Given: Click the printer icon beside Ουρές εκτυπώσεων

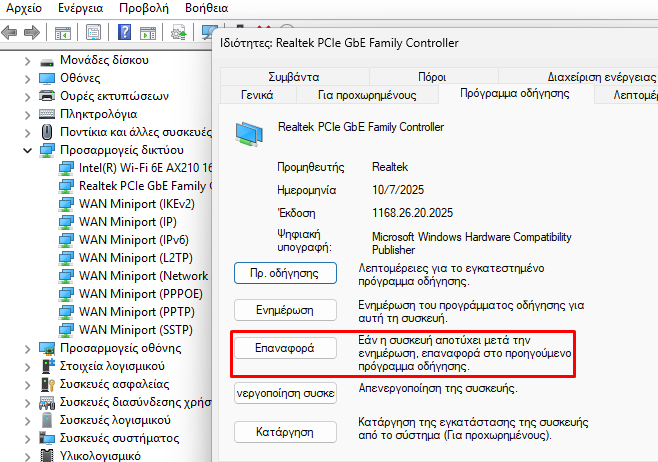Looking at the screenshot, I should click(x=47, y=96).
